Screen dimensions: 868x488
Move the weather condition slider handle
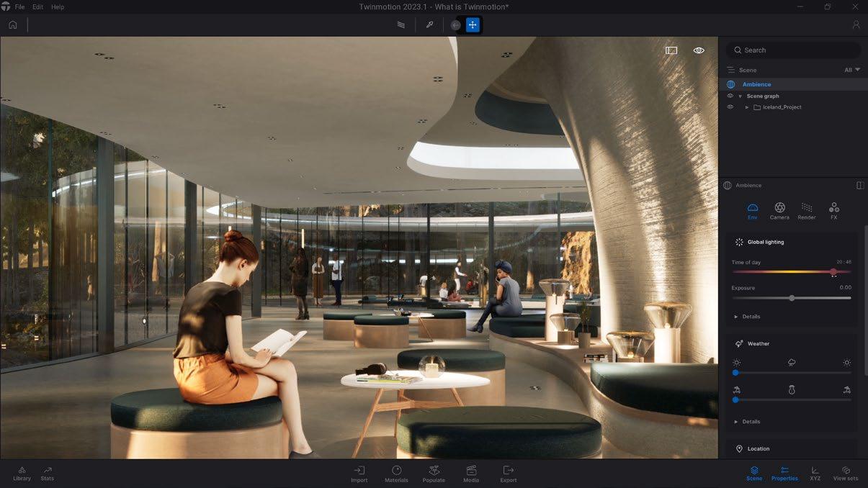[x=735, y=373]
